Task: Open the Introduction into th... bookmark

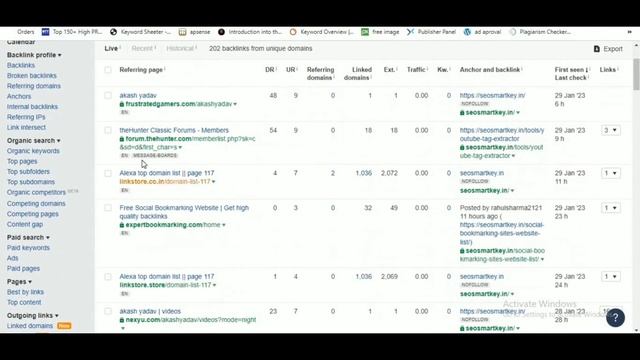Action: point(250,32)
